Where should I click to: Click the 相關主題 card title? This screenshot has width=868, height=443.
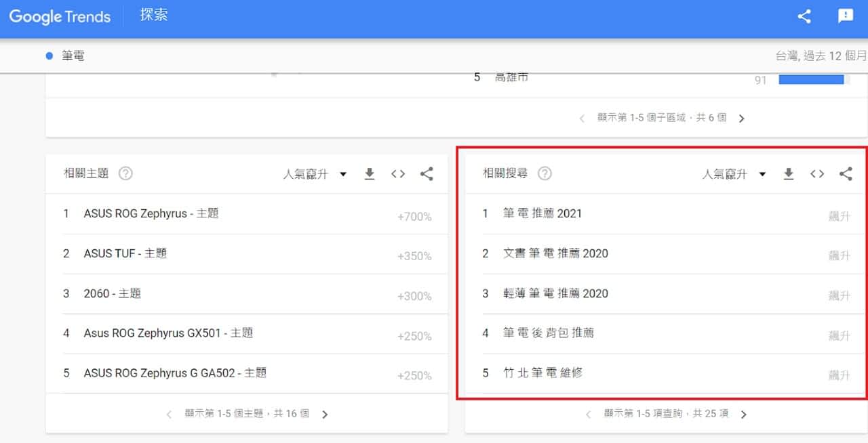pos(86,173)
